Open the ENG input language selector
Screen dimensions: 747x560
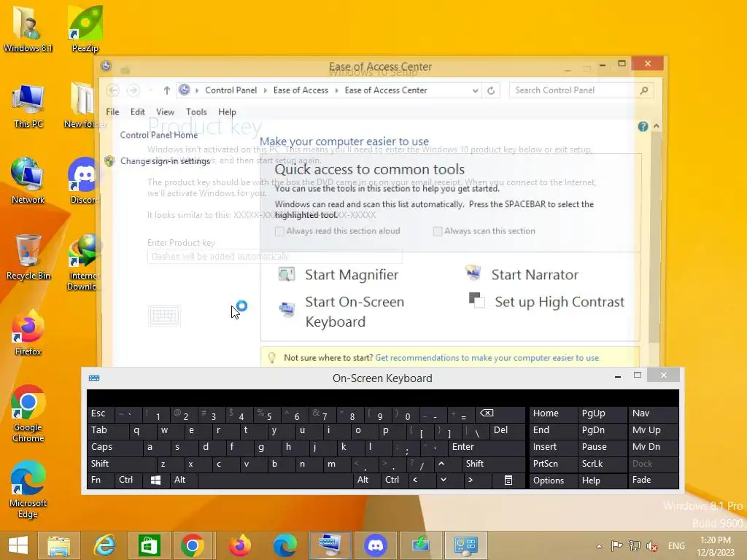point(676,546)
